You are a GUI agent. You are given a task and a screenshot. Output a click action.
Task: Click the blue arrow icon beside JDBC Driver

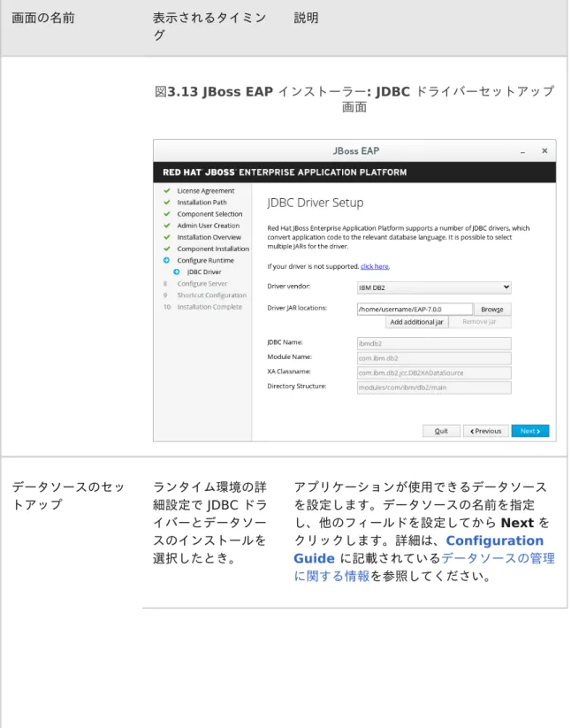click(x=176, y=272)
